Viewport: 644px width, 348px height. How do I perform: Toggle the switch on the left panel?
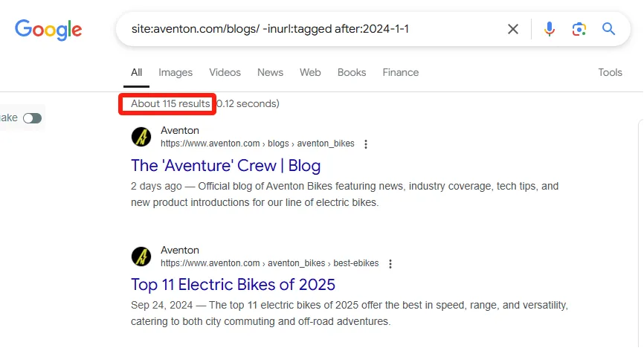coord(32,118)
